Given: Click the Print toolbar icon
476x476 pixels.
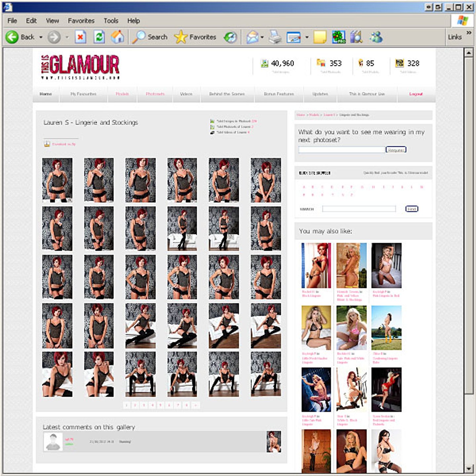Looking at the screenshot, I should [x=275, y=37].
